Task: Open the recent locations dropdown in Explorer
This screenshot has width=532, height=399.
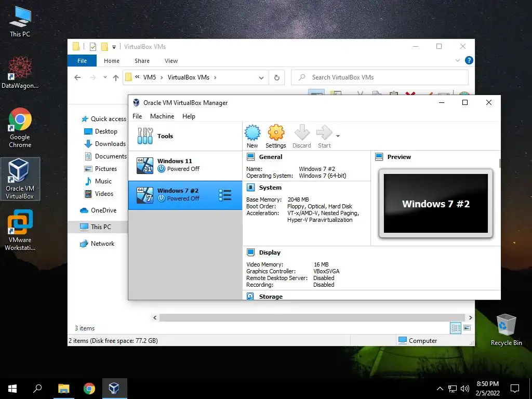Action: click(105, 77)
